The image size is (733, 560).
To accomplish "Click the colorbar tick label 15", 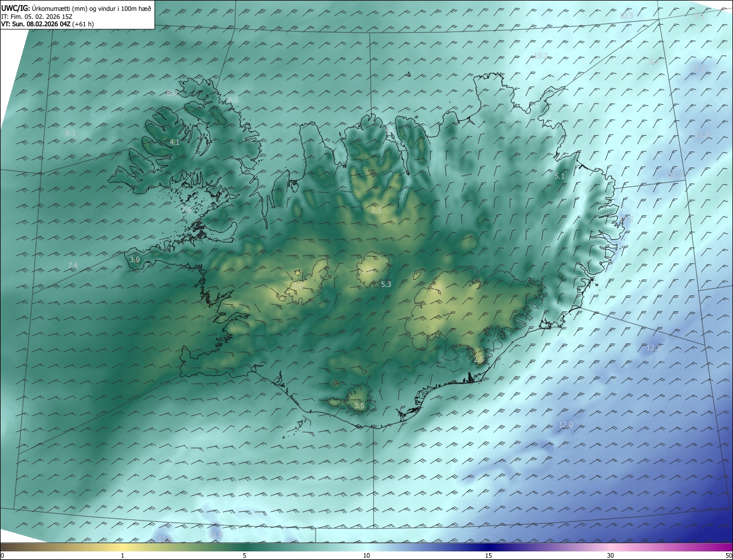I will point(488,555).
